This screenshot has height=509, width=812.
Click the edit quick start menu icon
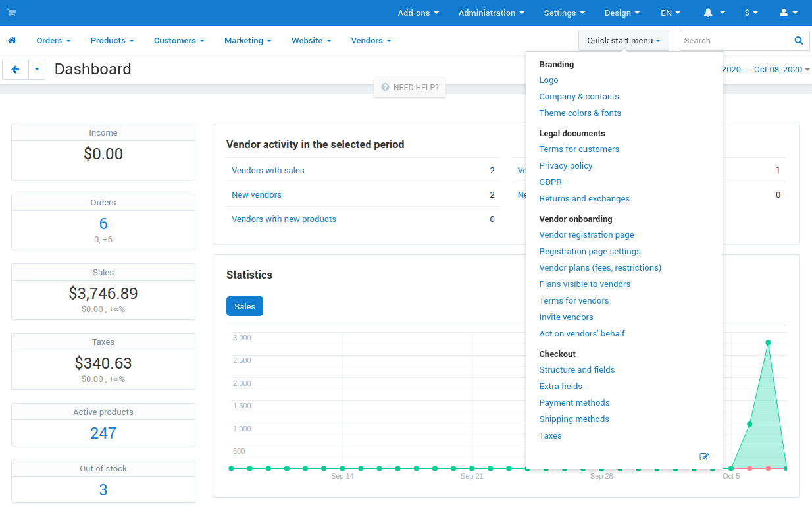(x=704, y=456)
